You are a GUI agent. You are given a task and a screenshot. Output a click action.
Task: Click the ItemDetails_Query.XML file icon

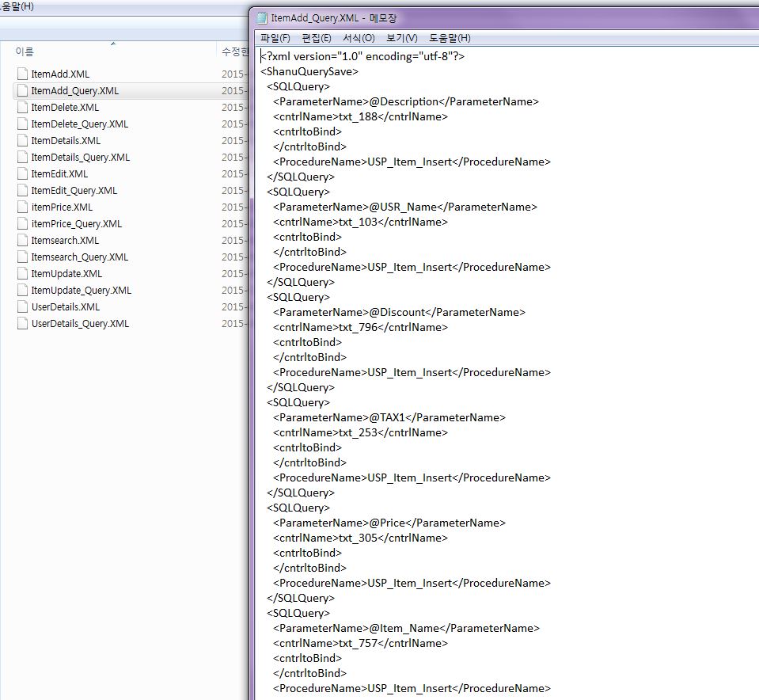[x=22, y=157]
